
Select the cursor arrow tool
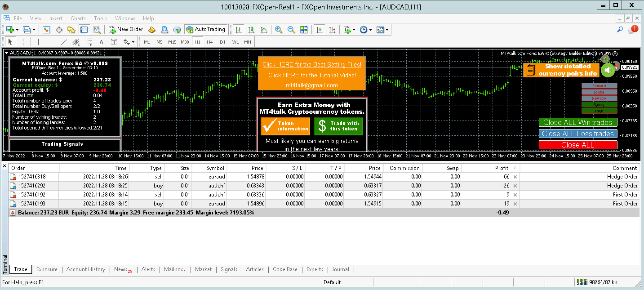click(11, 42)
